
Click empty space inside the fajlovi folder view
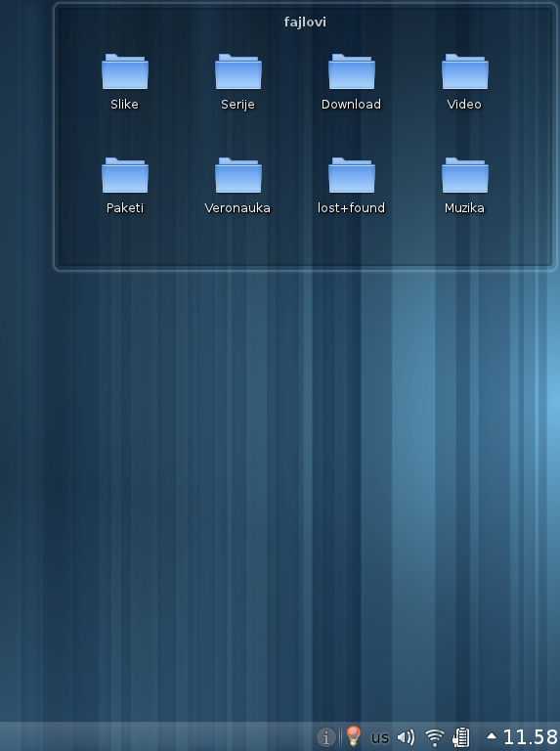pos(305,242)
